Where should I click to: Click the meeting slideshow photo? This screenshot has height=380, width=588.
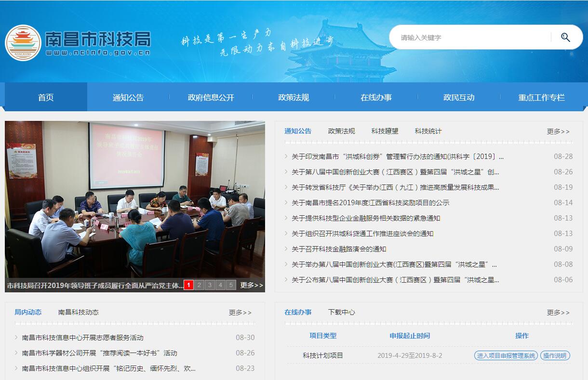pos(135,199)
